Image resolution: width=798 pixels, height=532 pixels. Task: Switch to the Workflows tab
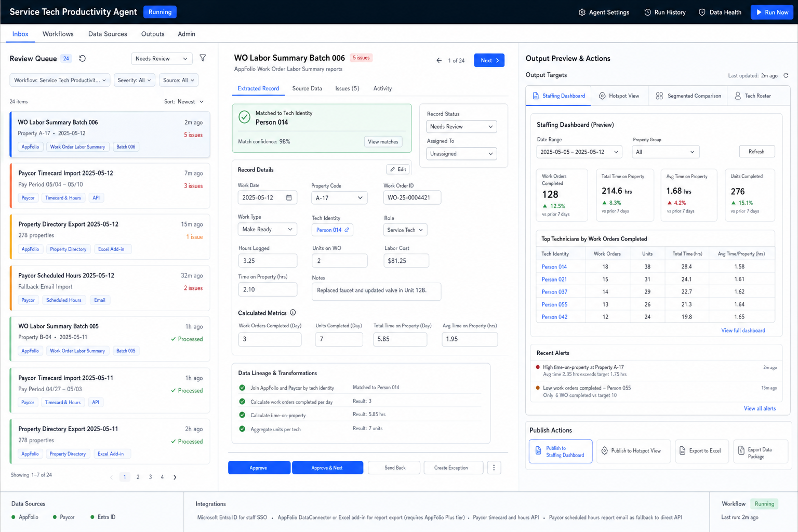[x=58, y=34]
